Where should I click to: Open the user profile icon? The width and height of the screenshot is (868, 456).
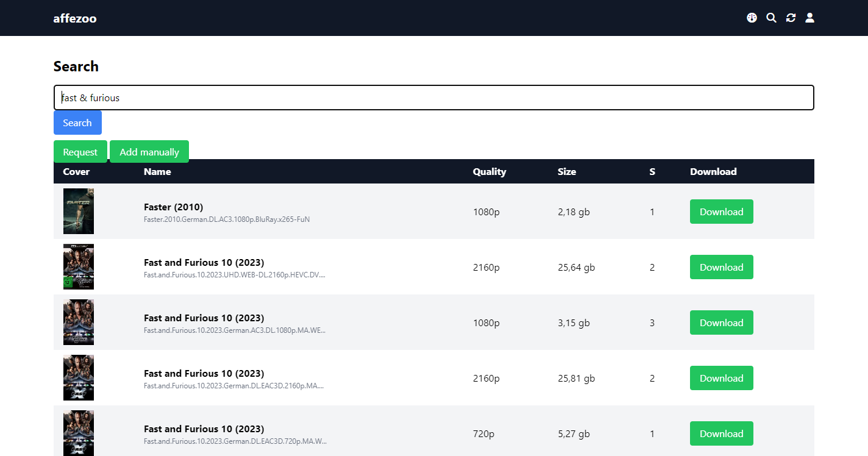pyautogui.click(x=809, y=18)
